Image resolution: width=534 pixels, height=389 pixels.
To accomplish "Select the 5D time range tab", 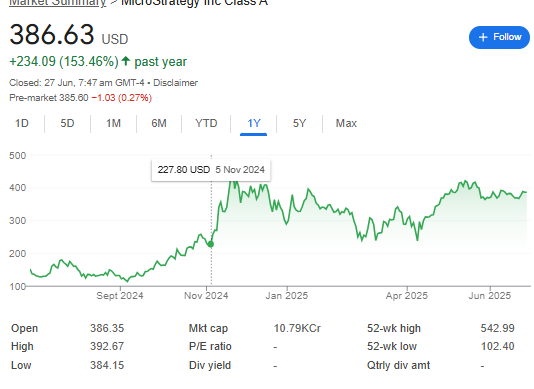I will point(67,123).
